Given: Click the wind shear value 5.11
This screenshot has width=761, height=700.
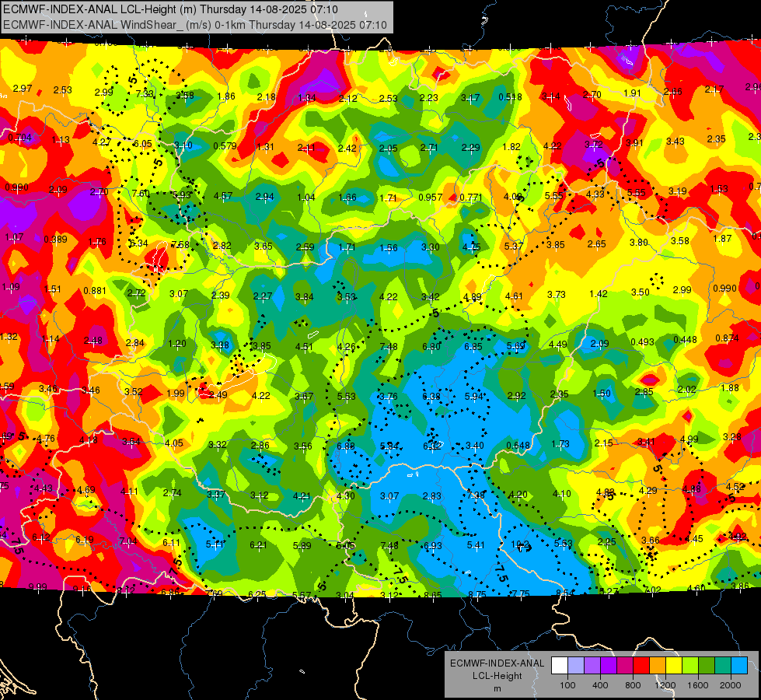Looking at the screenshot, I should point(215,544).
